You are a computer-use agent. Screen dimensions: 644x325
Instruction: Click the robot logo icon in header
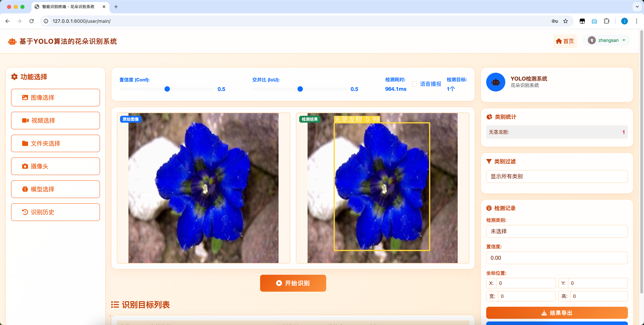pos(12,42)
